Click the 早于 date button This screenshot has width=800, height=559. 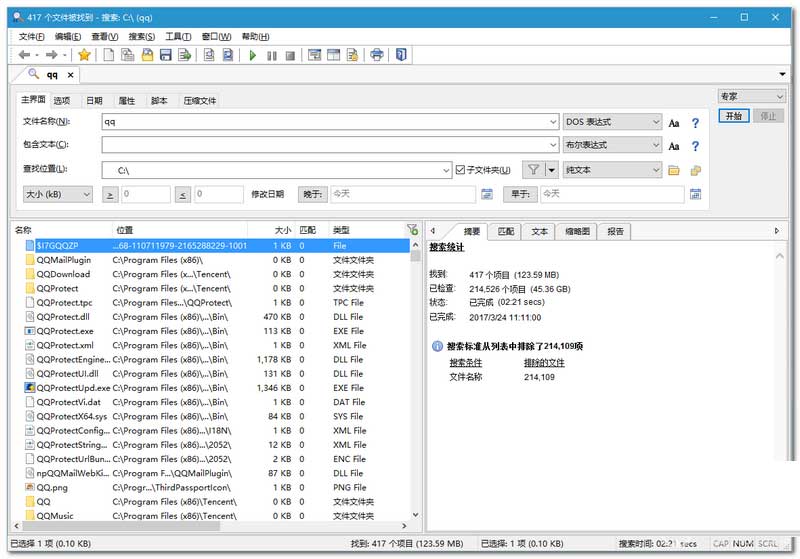click(520, 194)
